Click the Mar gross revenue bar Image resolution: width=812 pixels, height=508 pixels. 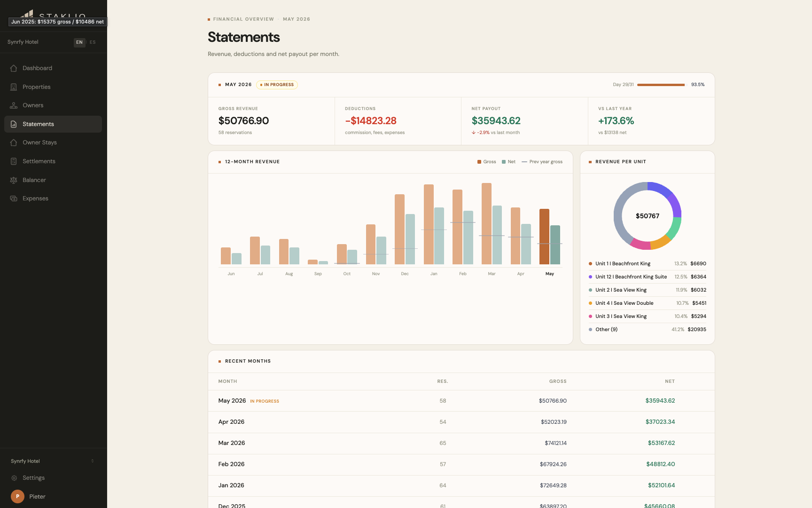coord(486,224)
